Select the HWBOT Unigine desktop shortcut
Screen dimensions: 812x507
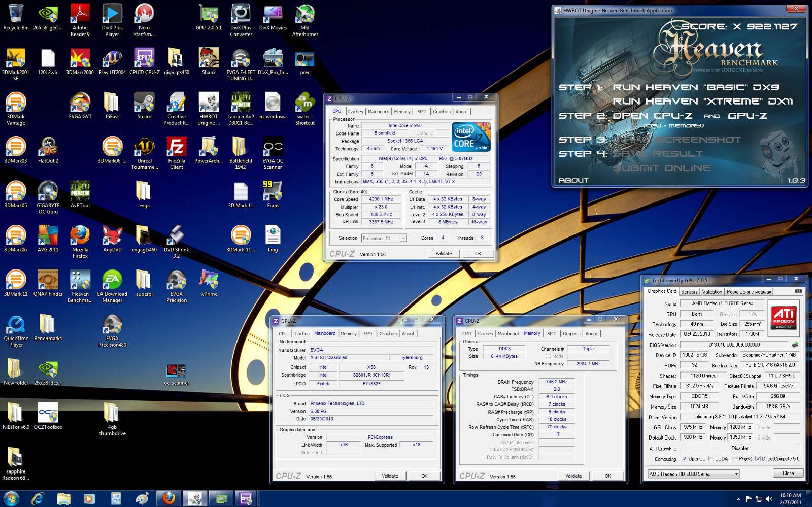(209, 109)
